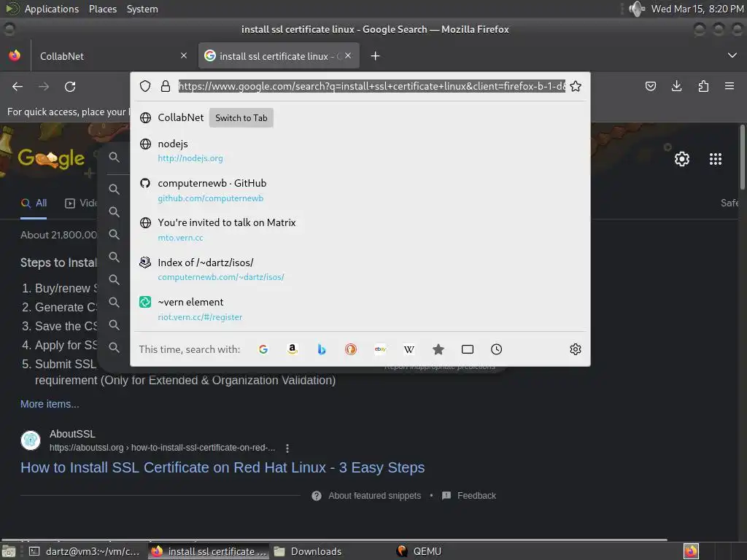This screenshot has width=747, height=560.
Task: Reload the current page
Action: click(70, 86)
